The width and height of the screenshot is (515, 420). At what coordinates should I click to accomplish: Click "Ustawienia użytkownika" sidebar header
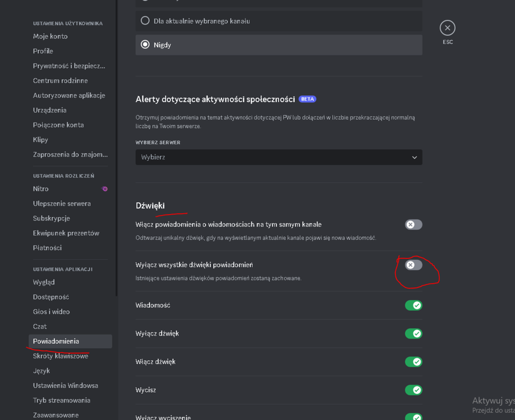coord(68,23)
